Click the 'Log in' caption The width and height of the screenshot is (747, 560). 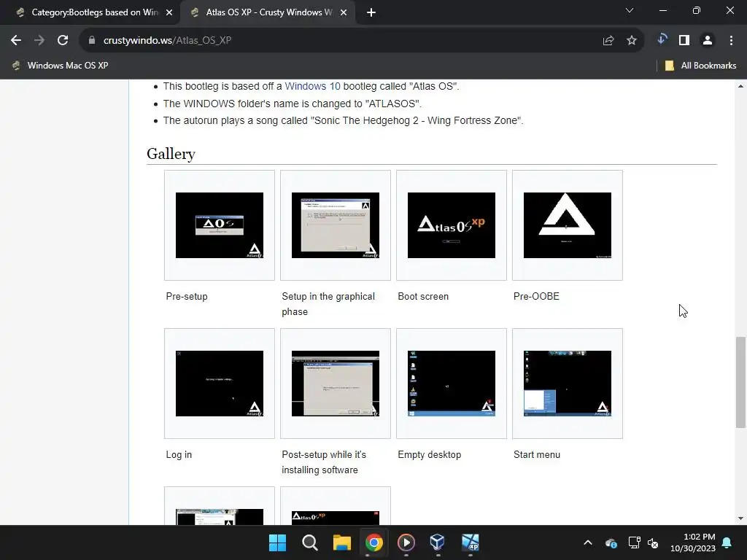pos(179,455)
